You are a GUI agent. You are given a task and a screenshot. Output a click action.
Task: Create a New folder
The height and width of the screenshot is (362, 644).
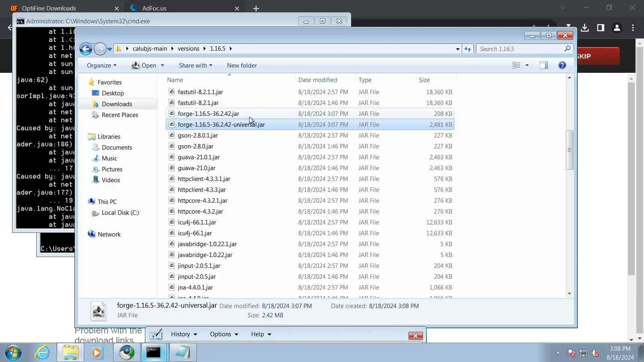tap(242, 65)
